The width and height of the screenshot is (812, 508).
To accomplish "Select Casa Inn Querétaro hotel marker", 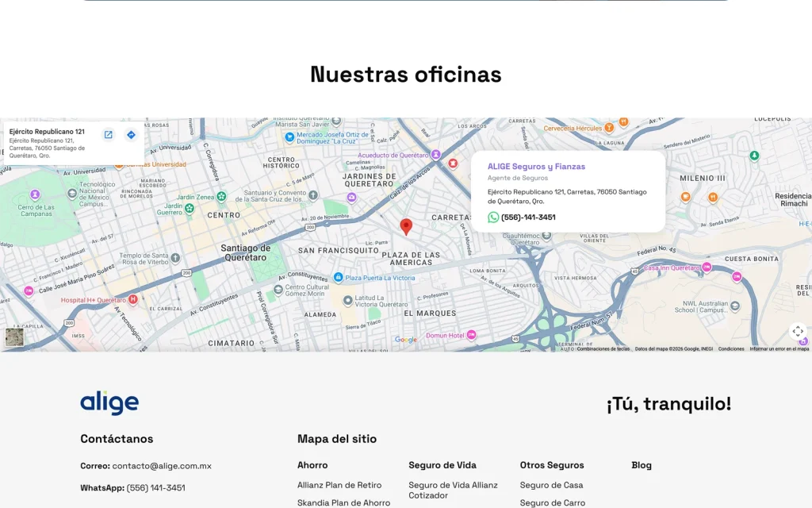I will point(707,267).
